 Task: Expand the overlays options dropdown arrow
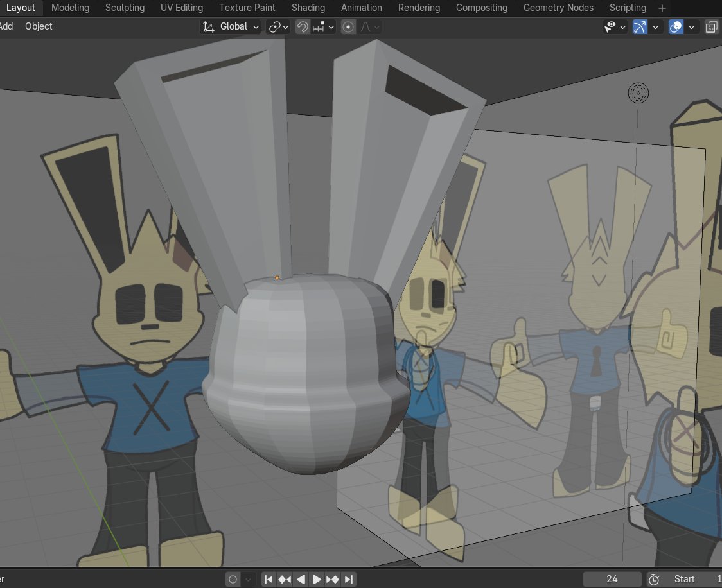pyautogui.click(x=691, y=27)
